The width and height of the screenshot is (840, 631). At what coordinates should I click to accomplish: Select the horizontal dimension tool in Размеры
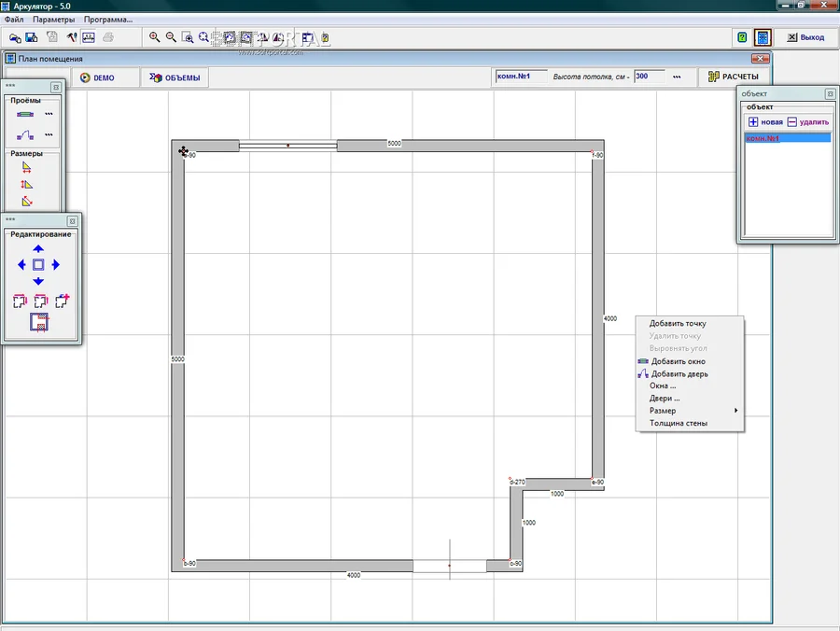click(26, 167)
